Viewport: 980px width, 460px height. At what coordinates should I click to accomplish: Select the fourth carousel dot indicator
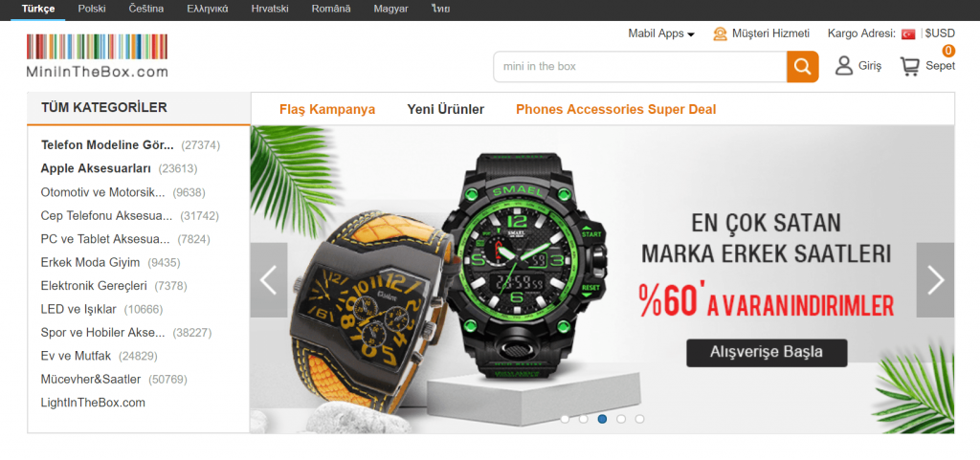tap(620, 419)
